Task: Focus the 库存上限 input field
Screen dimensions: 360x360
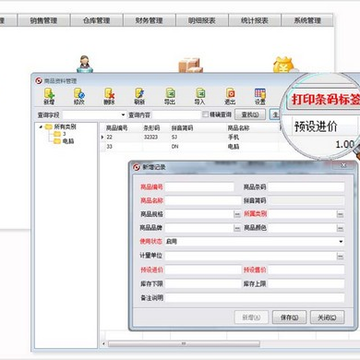Action: pyautogui.click(x=306, y=284)
